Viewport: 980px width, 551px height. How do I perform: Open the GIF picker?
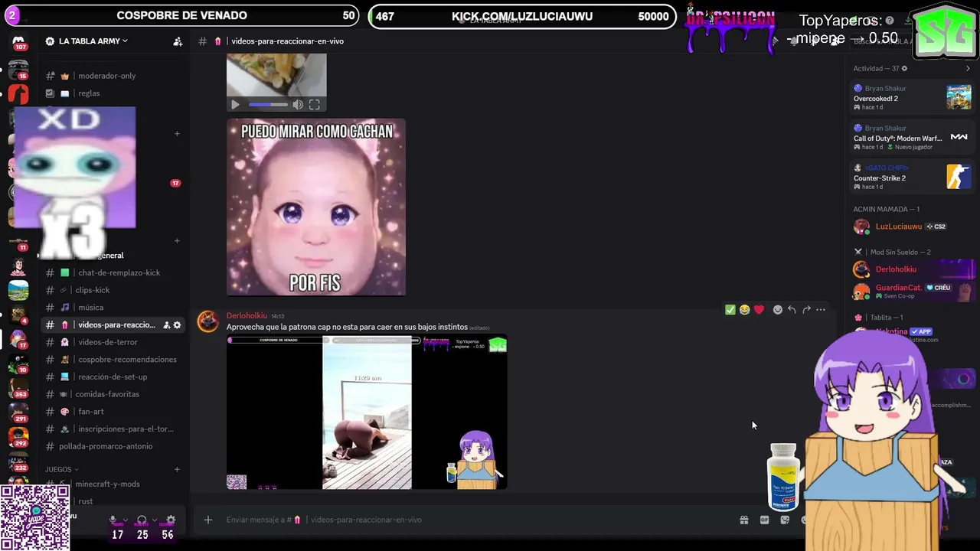pyautogui.click(x=764, y=520)
